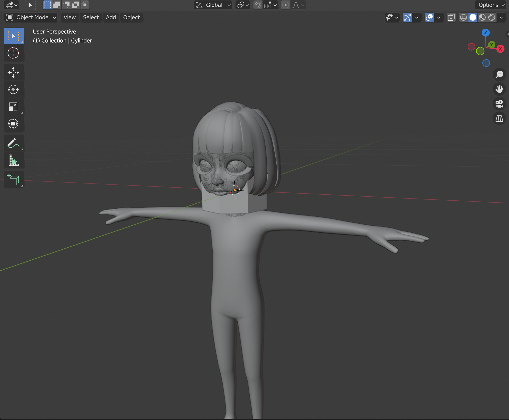Click the tweak arrow tool icon in header
Screen dimensions: 509x420
click(x=30, y=5)
